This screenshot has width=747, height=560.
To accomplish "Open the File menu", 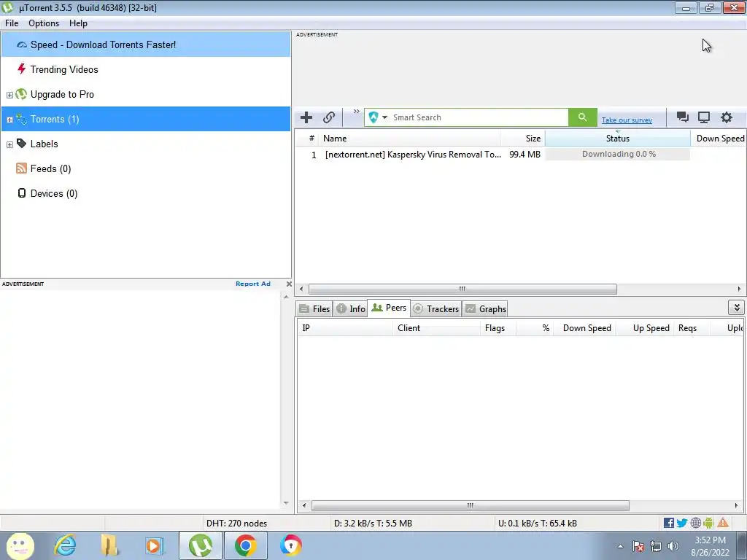I will [x=12, y=23].
